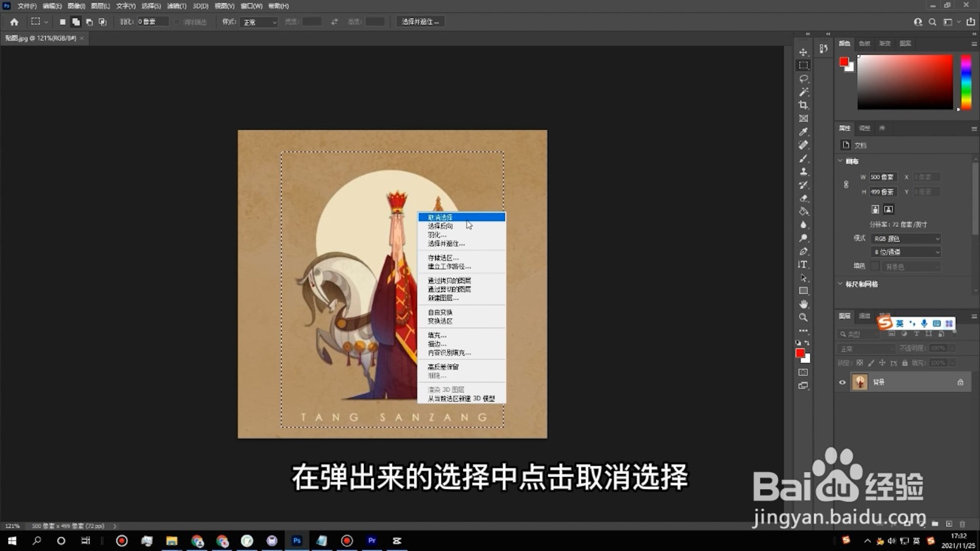Select the Paint Bucket tool
Viewport: 980px width, 551px height.
point(804,212)
